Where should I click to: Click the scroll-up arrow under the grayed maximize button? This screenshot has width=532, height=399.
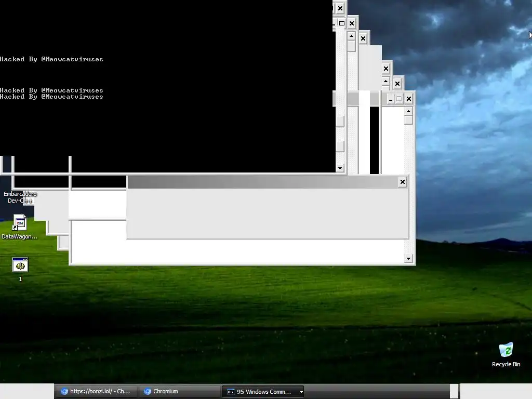pyautogui.click(x=408, y=111)
